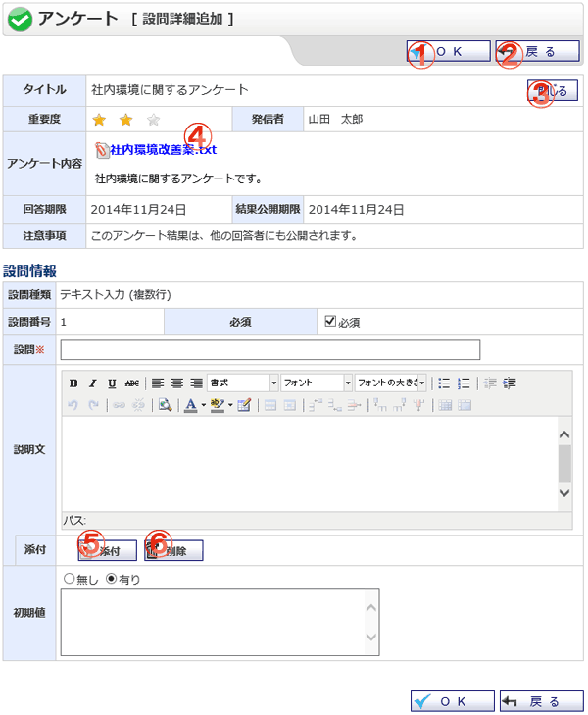Viewport: 588px width, 715px height.
Task: Open the フォントの大きさ size dropdown
Action: point(391,383)
